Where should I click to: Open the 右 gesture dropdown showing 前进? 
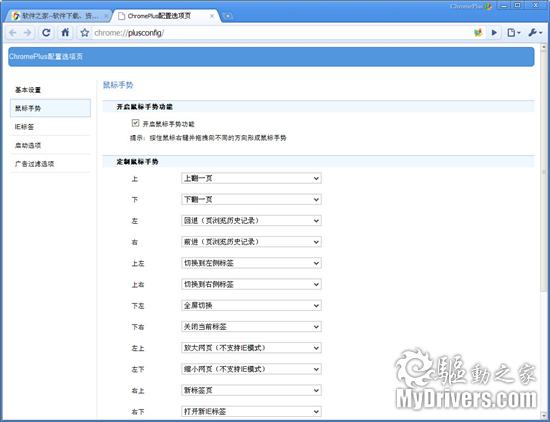coord(251,242)
